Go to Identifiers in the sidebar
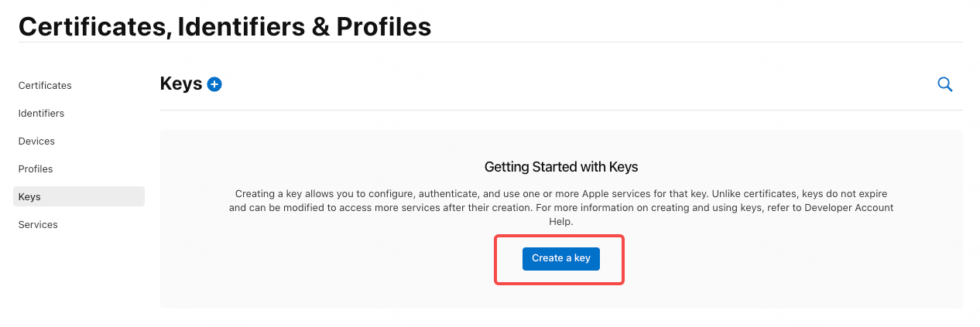The width and height of the screenshot is (980, 327). coord(41,114)
